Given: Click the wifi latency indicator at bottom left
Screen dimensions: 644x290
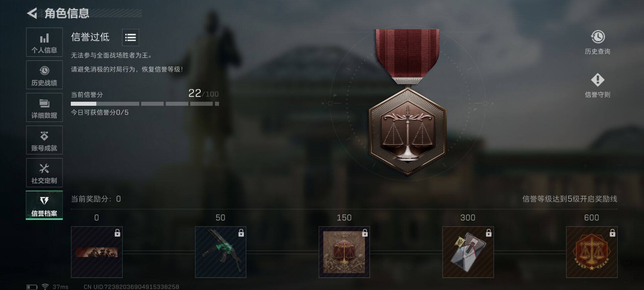Looking at the screenshot, I should tap(55, 287).
